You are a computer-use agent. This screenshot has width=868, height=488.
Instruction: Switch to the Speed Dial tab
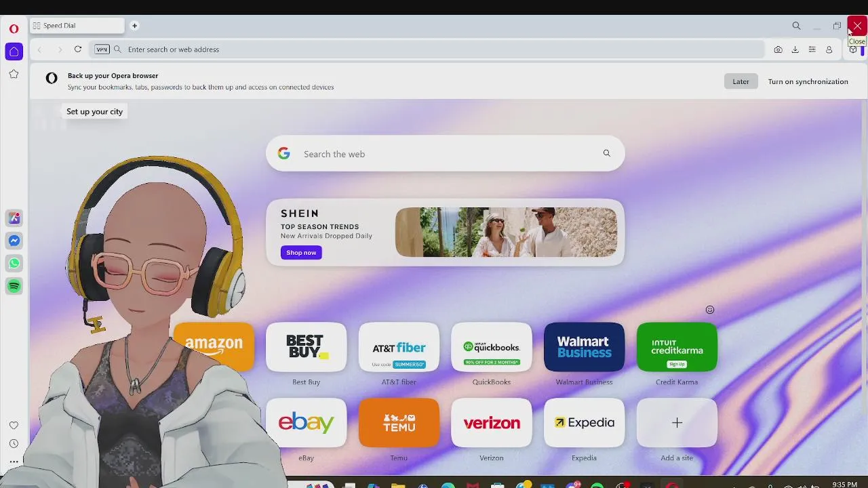77,26
